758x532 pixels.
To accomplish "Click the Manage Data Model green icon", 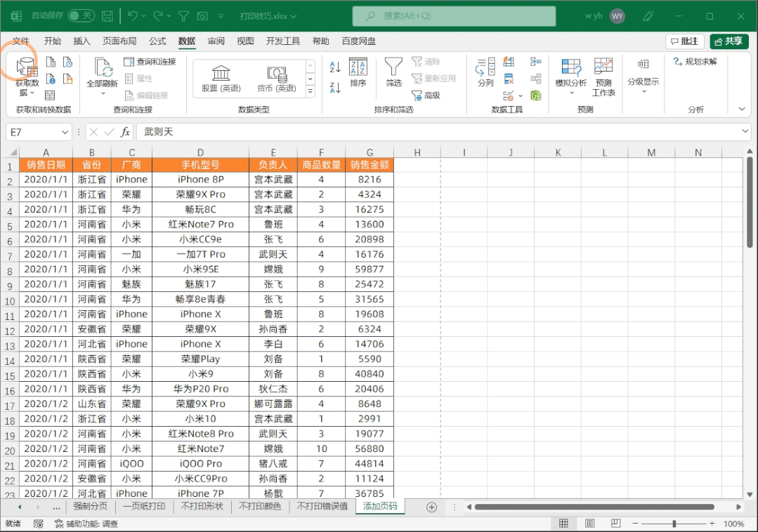I will 535,95.
